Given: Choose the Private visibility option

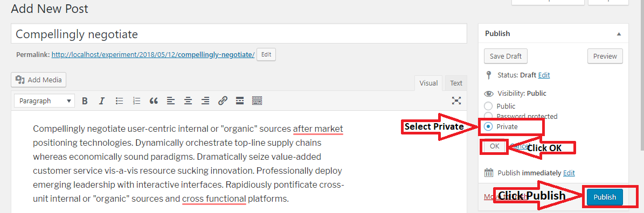Looking at the screenshot, I should tap(488, 126).
